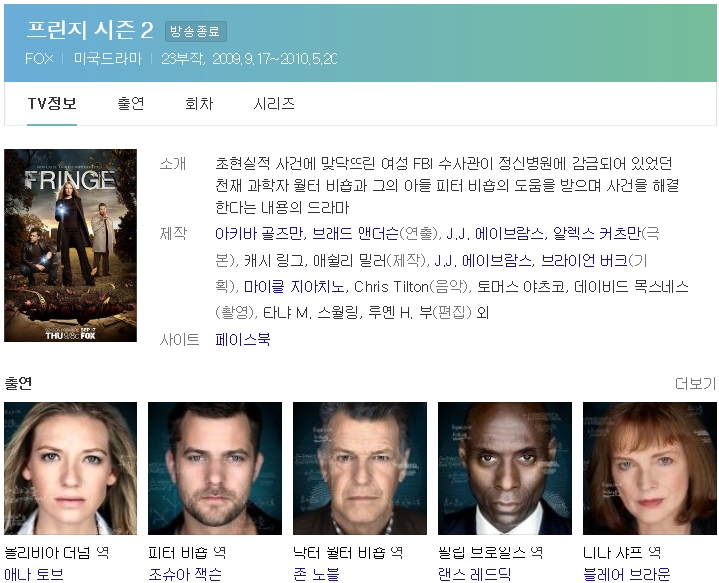Open the 블레어 브라운 cast photo
Screen dimensions: 719x583
649,468
